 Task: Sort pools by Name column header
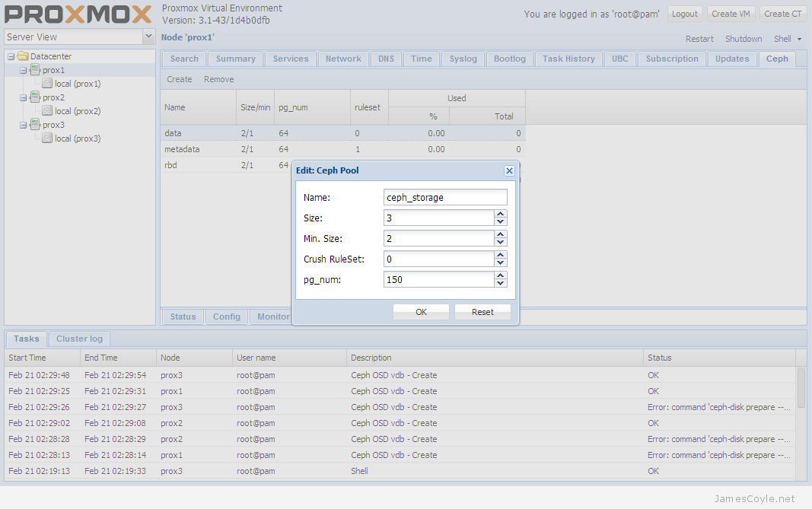[199, 107]
